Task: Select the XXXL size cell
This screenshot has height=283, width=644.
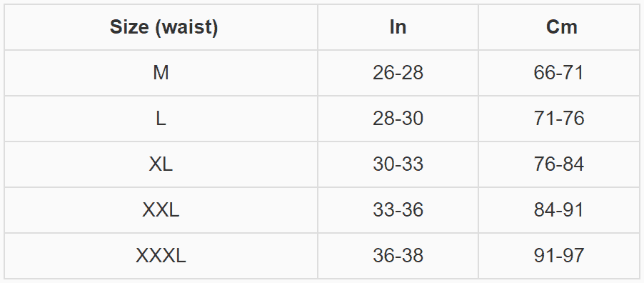Action: (161, 256)
